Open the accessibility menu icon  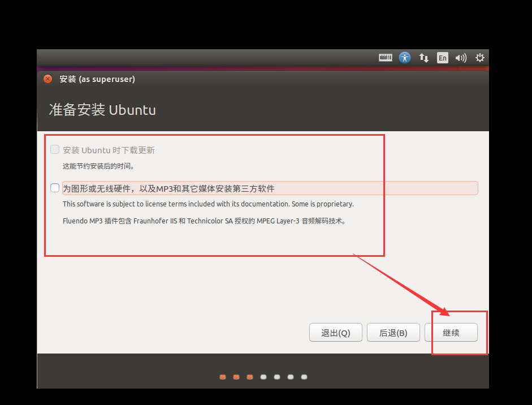[404, 58]
